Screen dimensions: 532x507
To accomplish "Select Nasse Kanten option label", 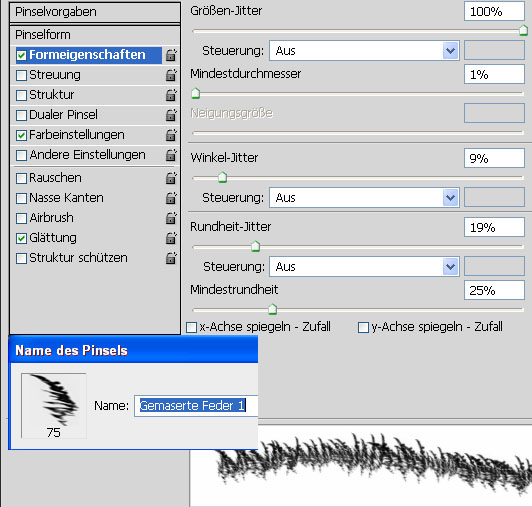I will [66, 198].
